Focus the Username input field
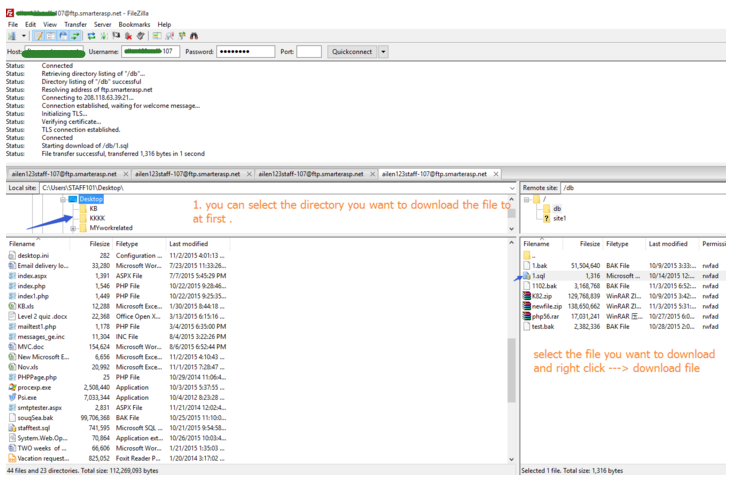This screenshot has width=740, height=486. [151, 52]
